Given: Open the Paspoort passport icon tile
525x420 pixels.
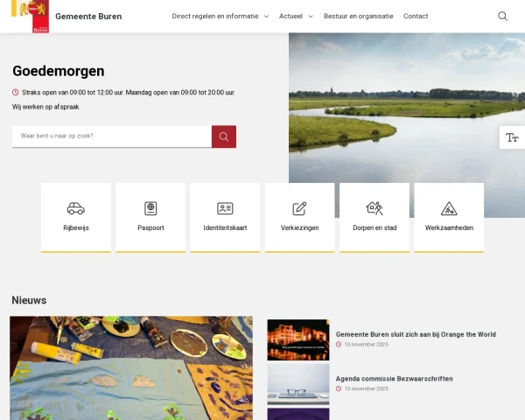Looking at the screenshot, I should 150,217.
